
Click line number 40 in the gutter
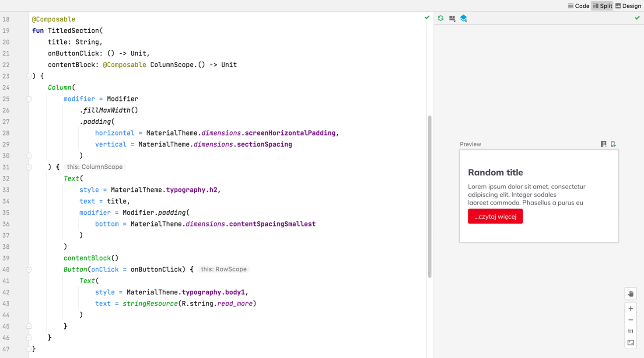(6, 269)
